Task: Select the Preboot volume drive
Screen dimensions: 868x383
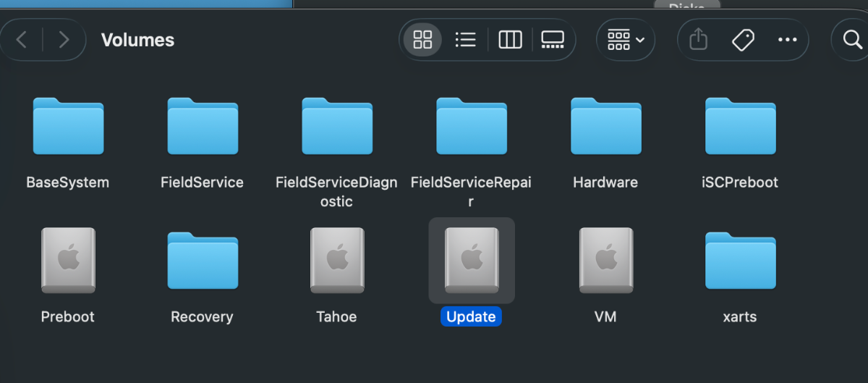Action: click(x=68, y=261)
